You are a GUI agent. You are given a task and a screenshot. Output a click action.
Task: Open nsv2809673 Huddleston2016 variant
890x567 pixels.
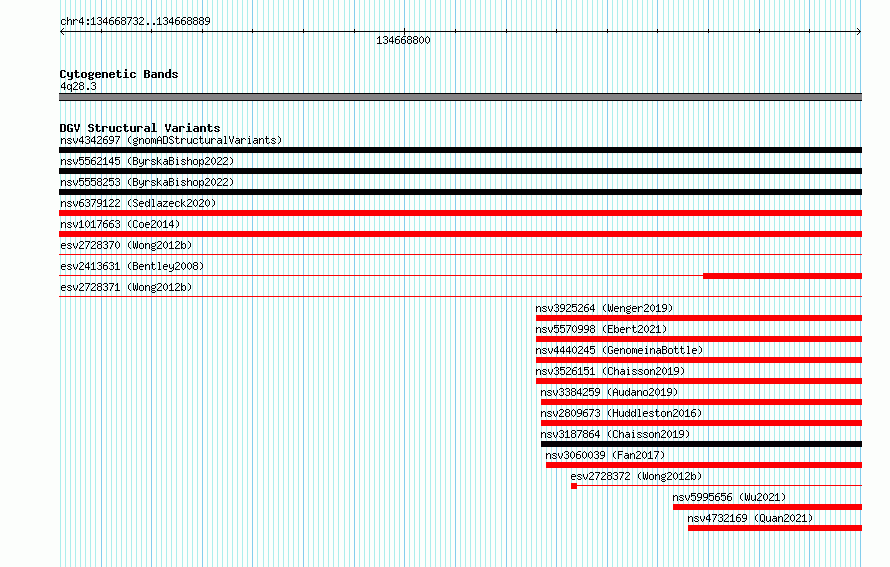621,413
